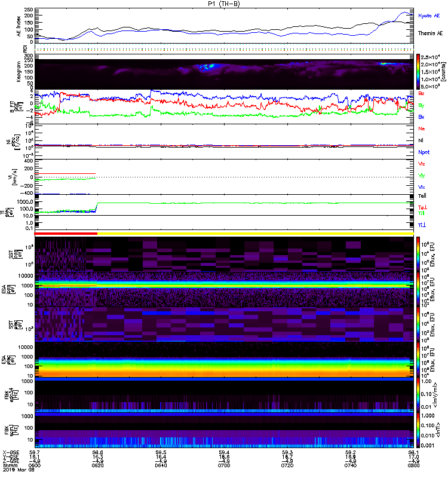Click the 0740 time tick label

click(351, 465)
